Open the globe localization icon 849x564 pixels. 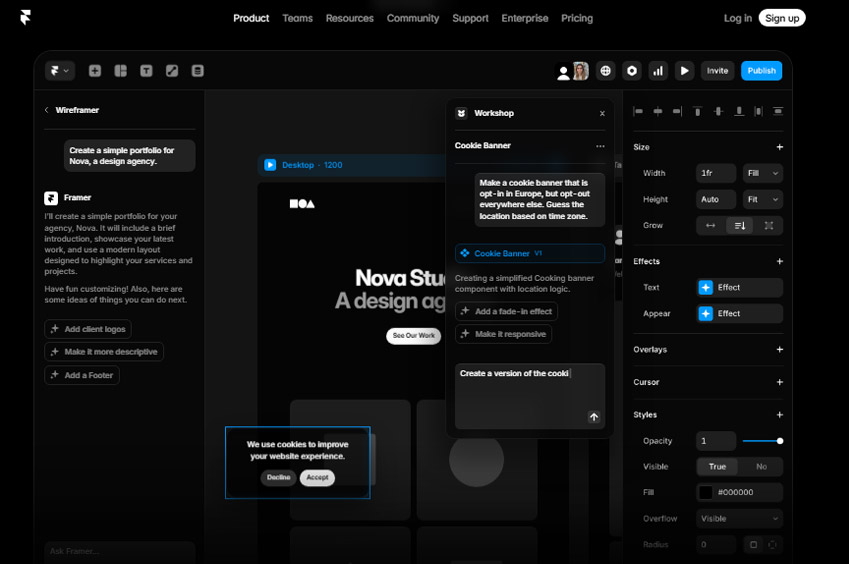pyautogui.click(x=605, y=71)
